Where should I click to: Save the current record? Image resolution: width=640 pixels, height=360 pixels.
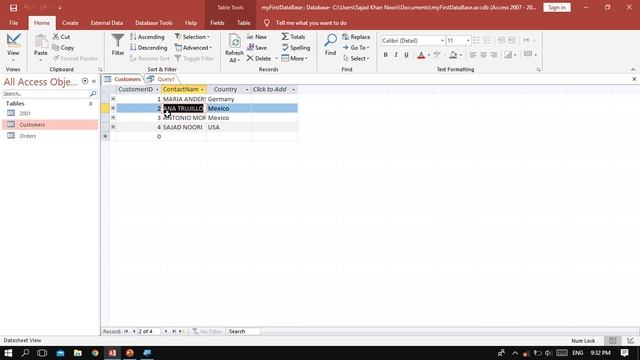(257, 48)
